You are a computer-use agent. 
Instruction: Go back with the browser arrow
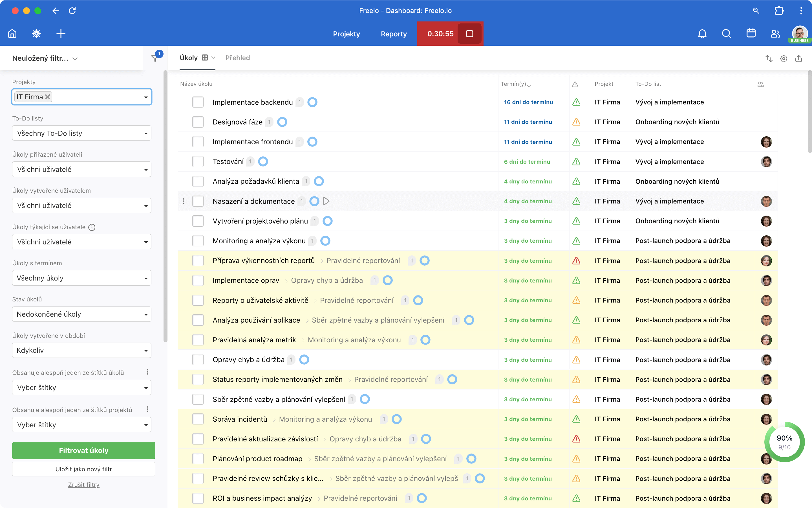pos(56,11)
